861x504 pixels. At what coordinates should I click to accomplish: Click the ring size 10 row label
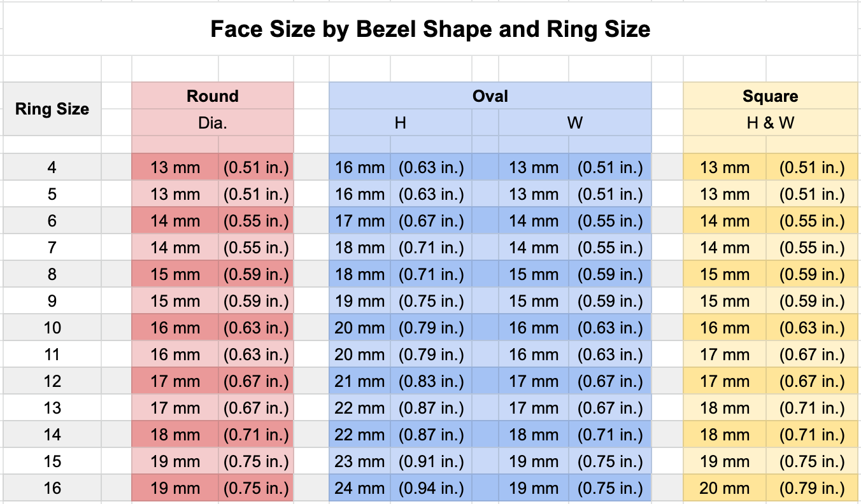52,328
